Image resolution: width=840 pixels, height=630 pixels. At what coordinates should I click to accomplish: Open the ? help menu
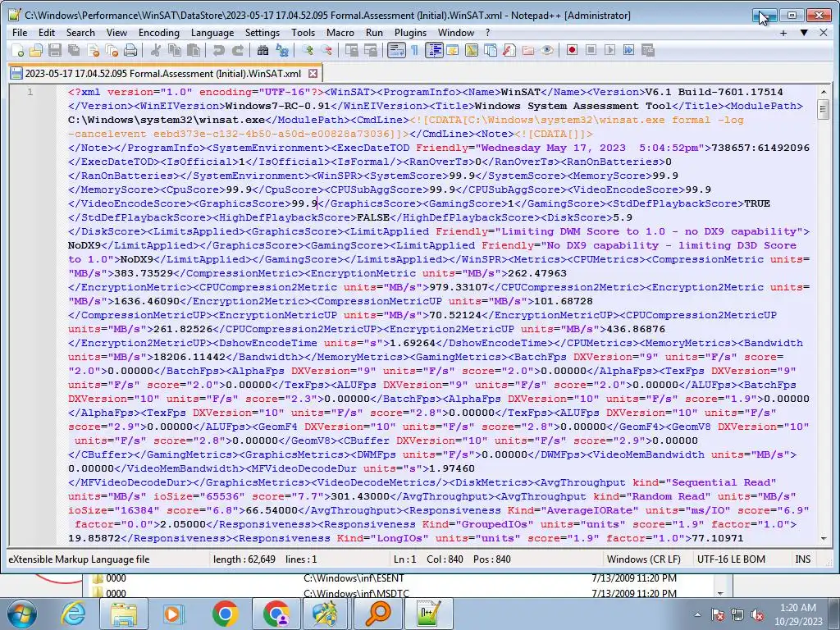click(x=487, y=33)
